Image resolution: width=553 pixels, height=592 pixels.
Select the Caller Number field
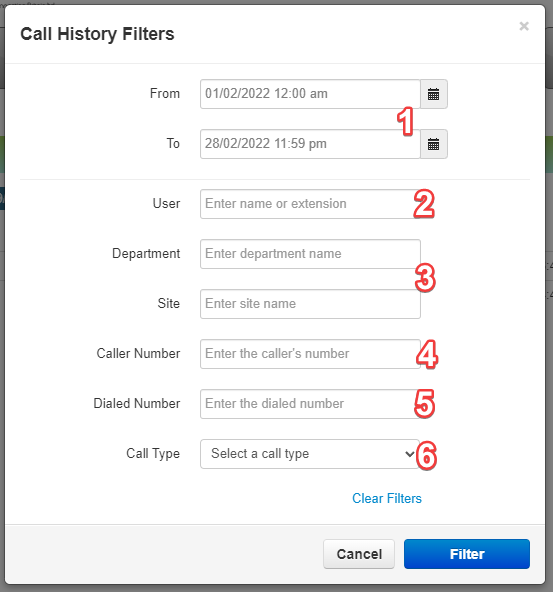click(310, 354)
